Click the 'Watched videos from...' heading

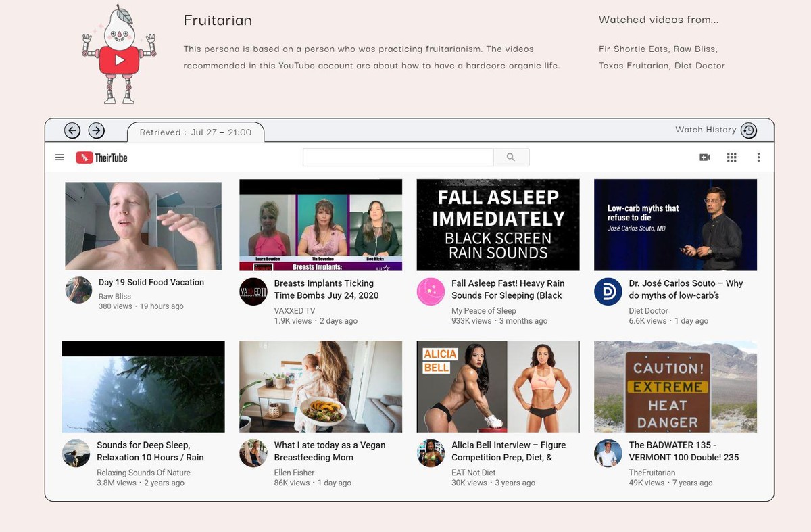point(659,20)
